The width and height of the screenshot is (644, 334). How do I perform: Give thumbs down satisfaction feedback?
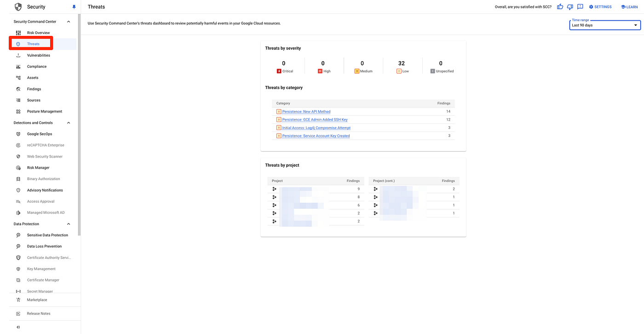570,7
